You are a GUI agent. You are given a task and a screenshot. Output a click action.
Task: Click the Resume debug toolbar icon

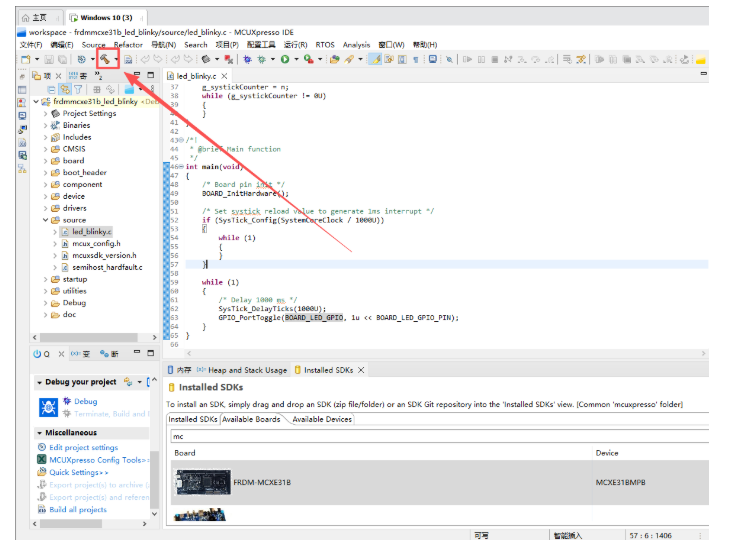467,59
